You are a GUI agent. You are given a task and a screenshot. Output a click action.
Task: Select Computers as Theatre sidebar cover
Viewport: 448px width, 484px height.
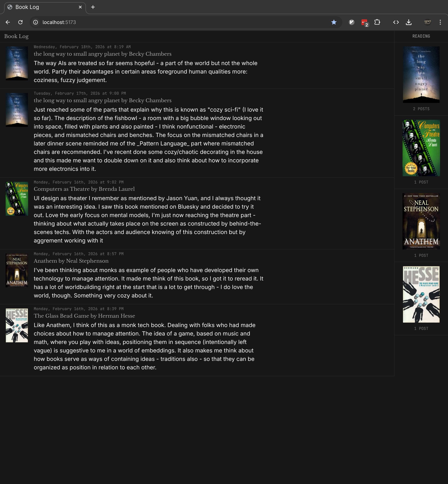[421, 148]
